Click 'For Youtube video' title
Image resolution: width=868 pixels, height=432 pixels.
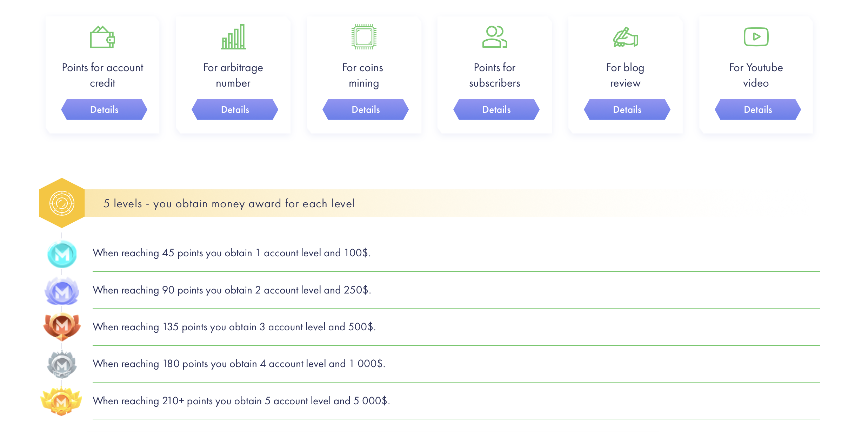click(756, 75)
